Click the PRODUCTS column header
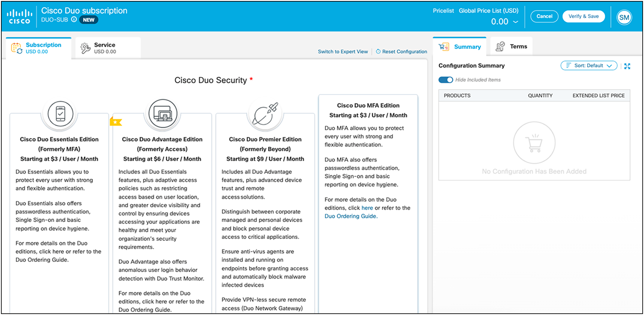The height and width of the screenshot is (315, 644). [457, 96]
